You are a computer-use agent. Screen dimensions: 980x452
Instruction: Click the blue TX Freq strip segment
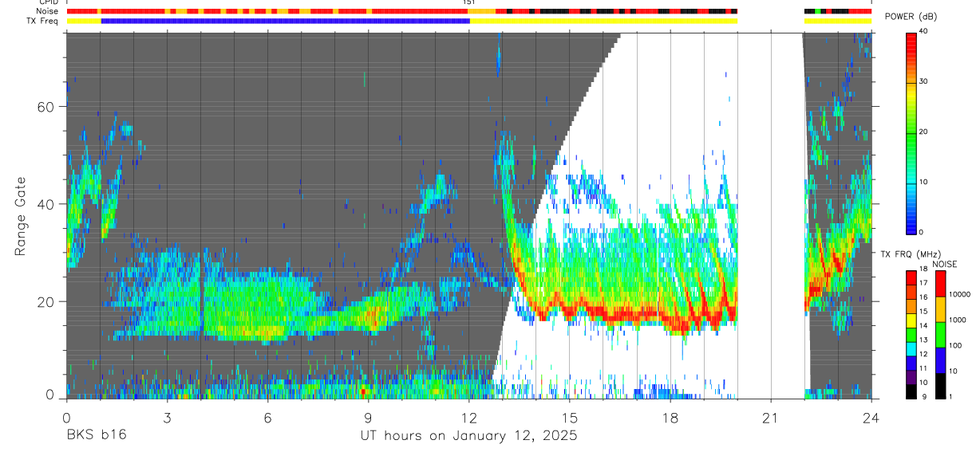286,21
